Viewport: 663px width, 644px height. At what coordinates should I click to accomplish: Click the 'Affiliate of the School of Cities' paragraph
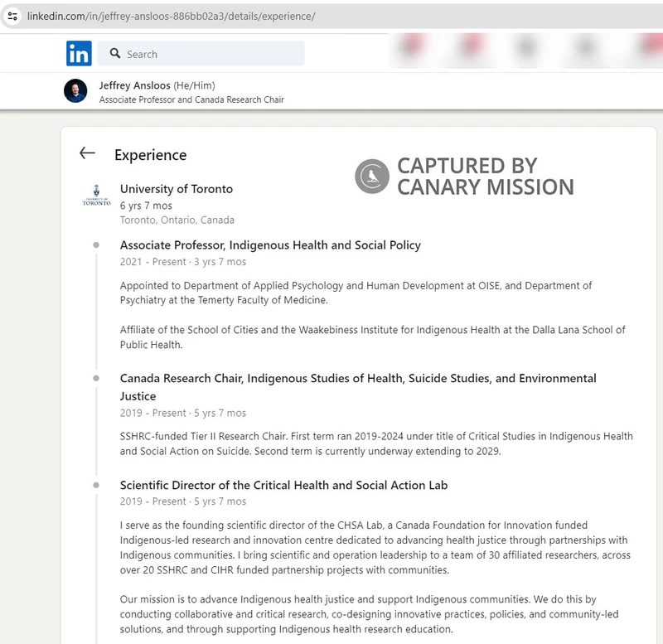372,337
